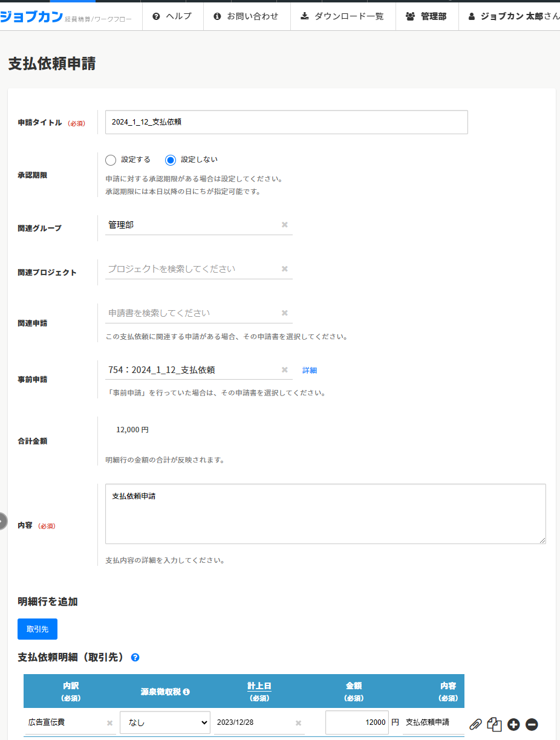Remove the detail row with minus icon
560x740 pixels.
point(532,724)
